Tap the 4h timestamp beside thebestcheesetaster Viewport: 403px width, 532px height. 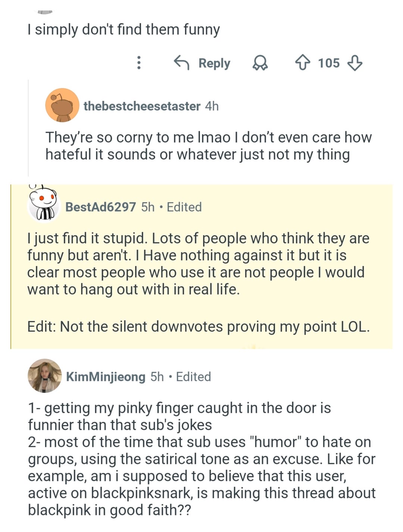(x=212, y=106)
